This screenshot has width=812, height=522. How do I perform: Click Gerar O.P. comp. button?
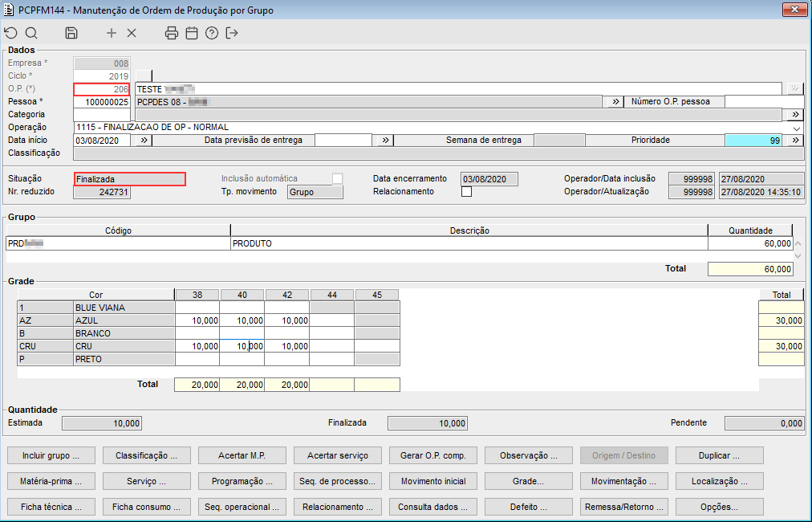(433, 455)
